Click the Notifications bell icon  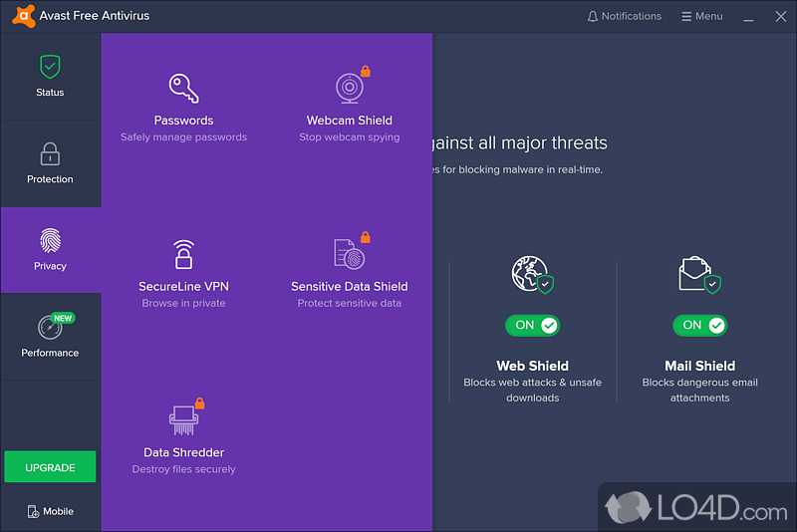(592, 16)
